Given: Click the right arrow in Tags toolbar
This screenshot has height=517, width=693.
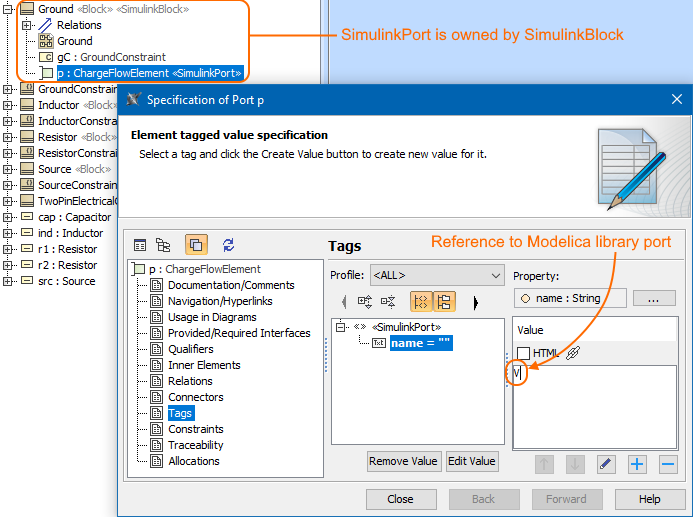Looking at the screenshot, I should click(x=476, y=303).
